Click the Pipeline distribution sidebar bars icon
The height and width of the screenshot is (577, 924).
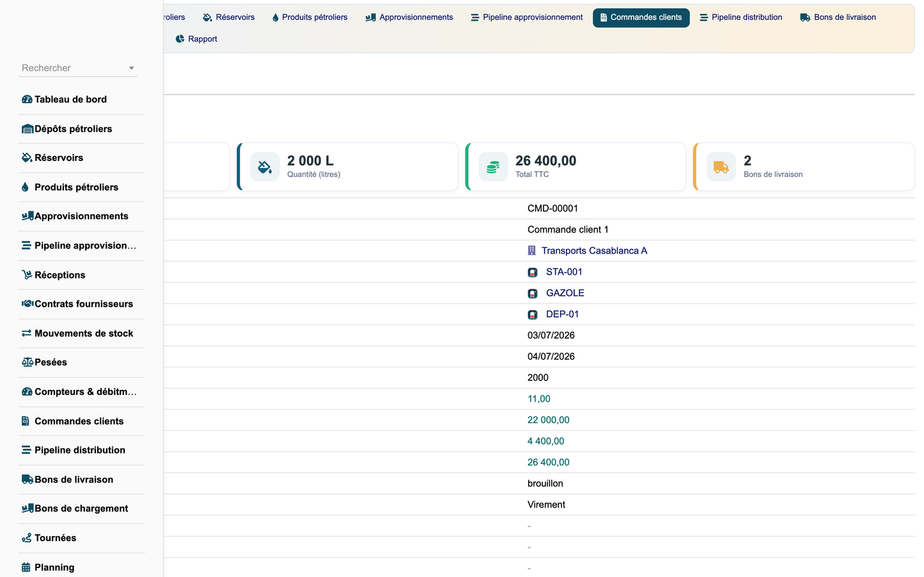click(x=26, y=450)
